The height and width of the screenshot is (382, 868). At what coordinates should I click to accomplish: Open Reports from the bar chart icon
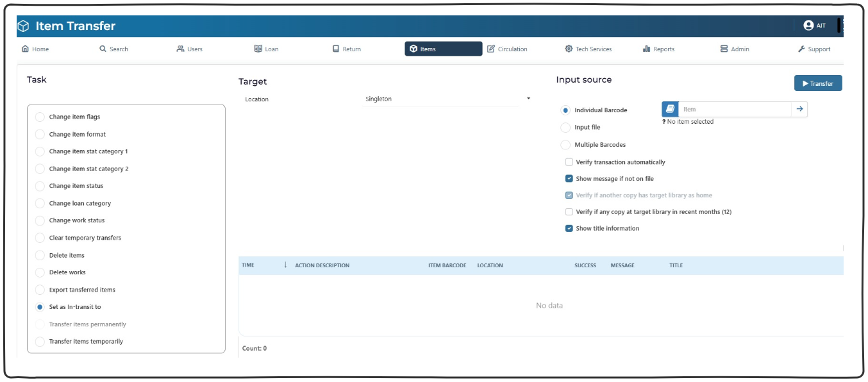tap(646, 49)
